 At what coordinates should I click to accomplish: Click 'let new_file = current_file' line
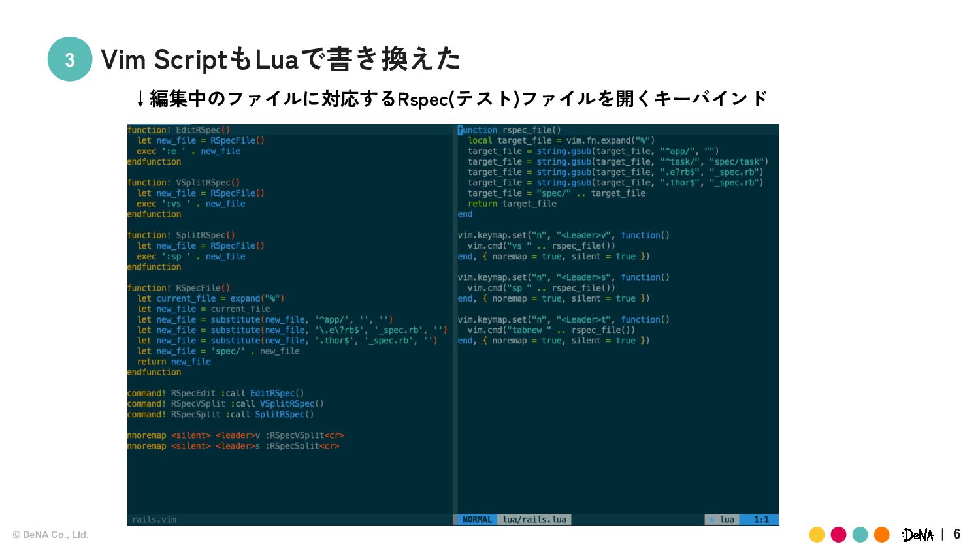203,309
